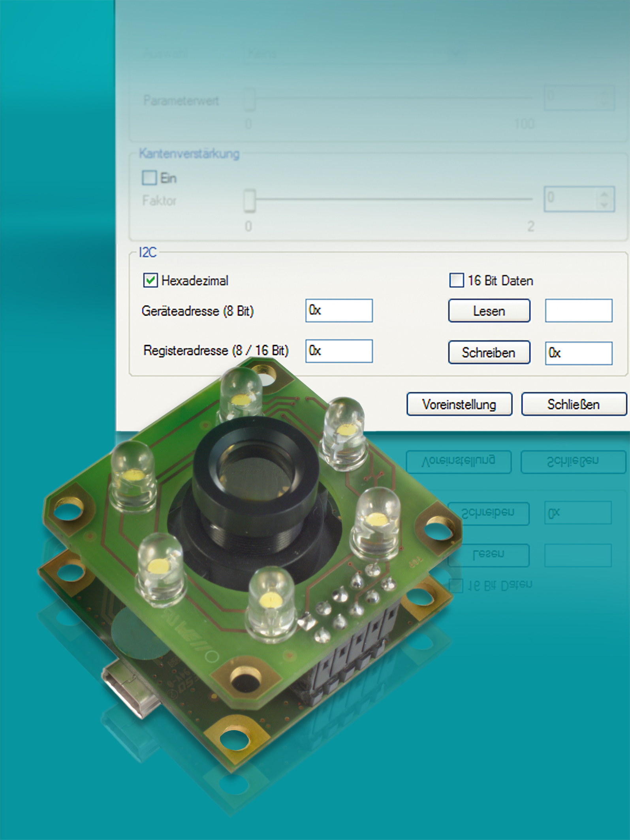Close the dialog with Schließen
The height and width of the screenshot is (840, 630).
coord(574,404)
